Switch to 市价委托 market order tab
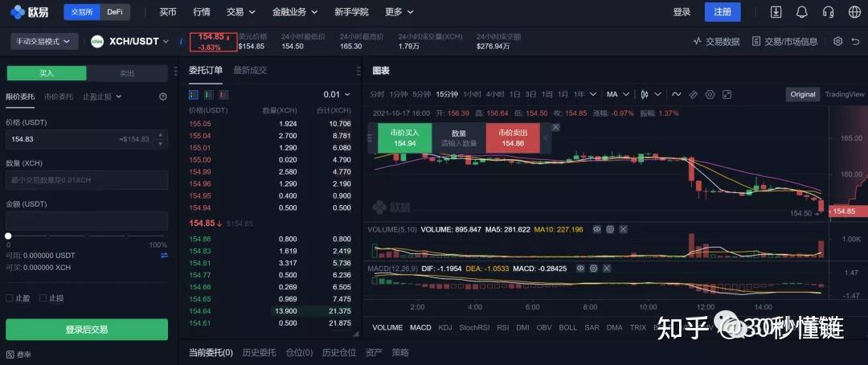This screenshot has height=365, width=868. pos(58,96)
